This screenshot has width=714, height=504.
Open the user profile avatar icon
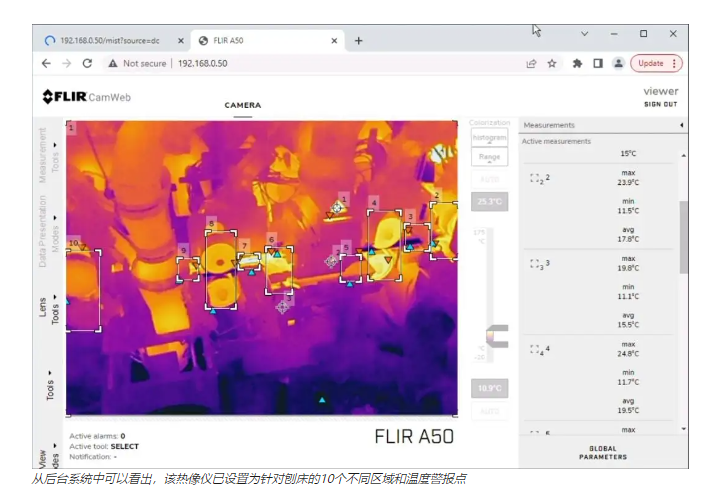pyautogui.click(x=618, y=63)
